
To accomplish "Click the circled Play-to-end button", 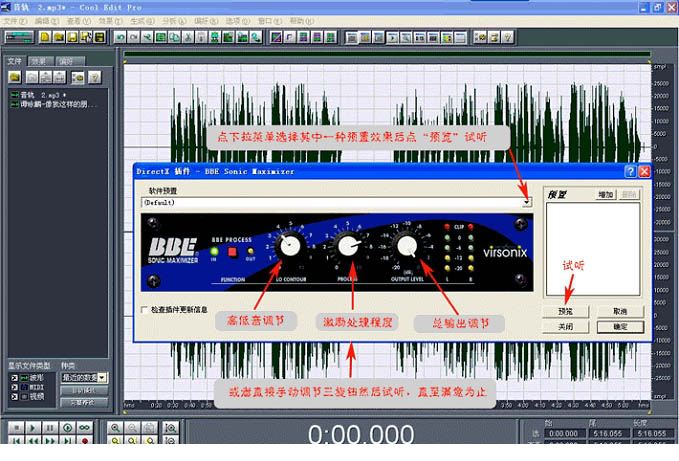I will (68, 428).
